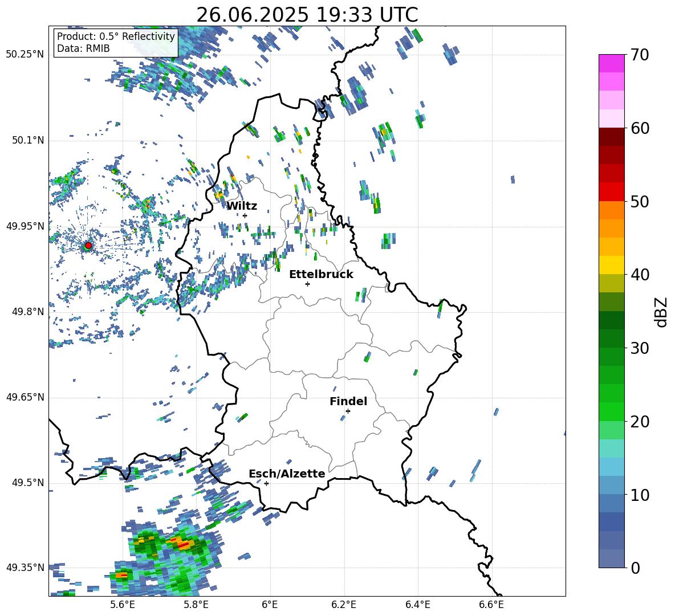The width and height of the screenshot is (675, 616).
Task: Click the colorbar tick label 10
Action: 640,495
